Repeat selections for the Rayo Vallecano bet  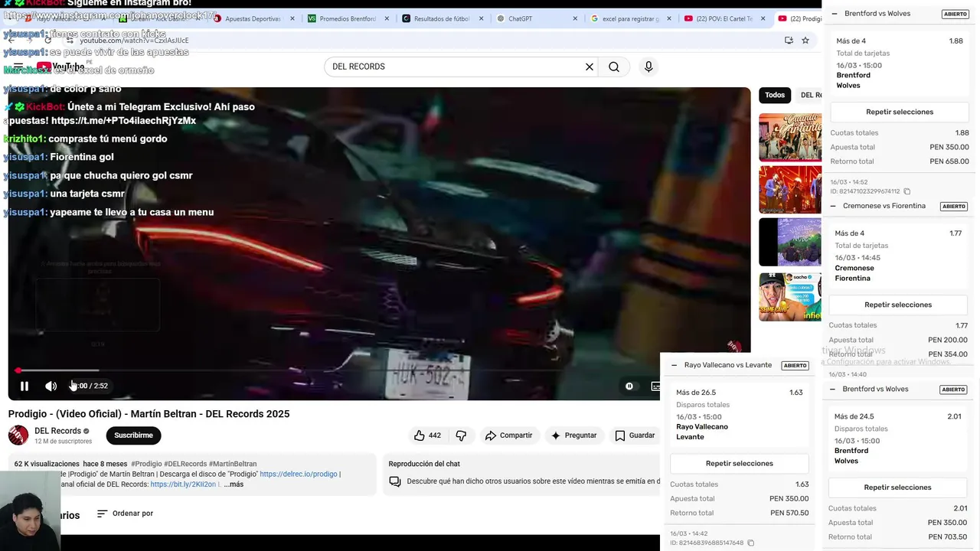point(740,463)
